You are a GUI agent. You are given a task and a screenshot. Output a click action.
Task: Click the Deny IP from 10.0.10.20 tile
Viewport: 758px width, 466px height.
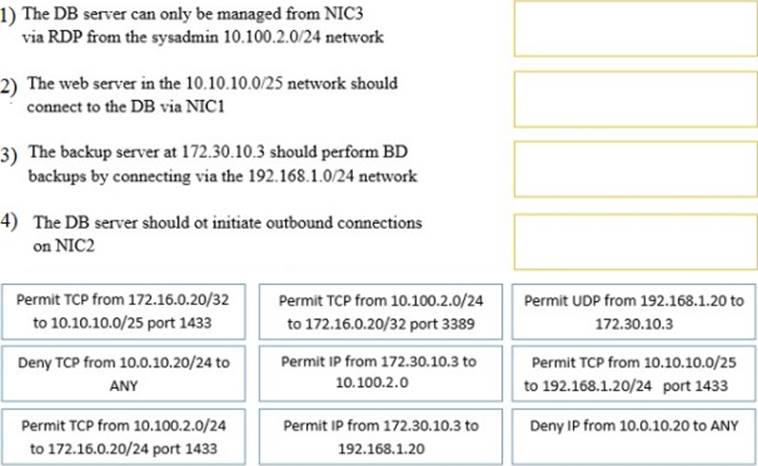(634, 427)
